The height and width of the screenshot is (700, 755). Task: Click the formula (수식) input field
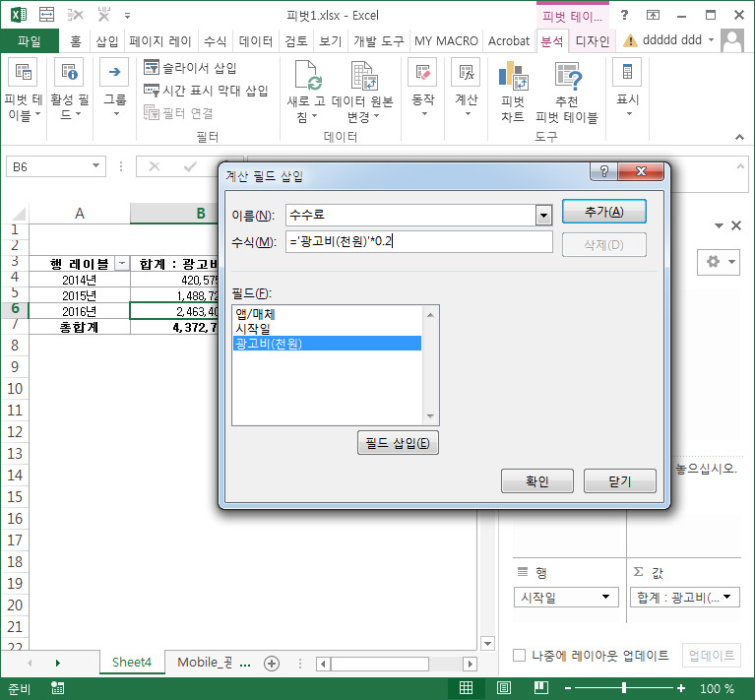(419, 241)
